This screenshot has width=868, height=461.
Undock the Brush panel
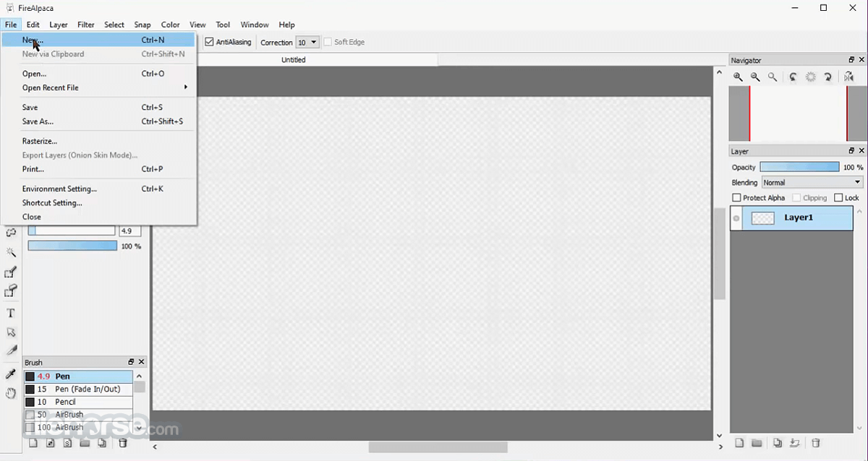point(131,362)
